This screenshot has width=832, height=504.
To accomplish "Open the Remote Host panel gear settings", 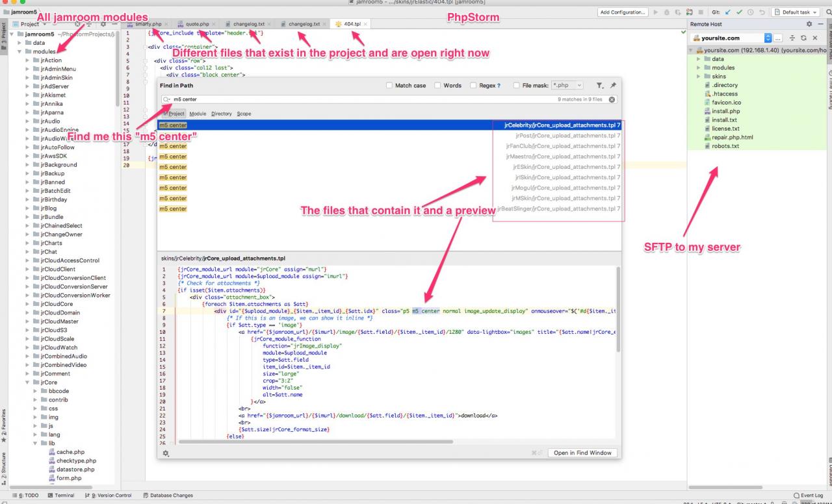I will pos(809,24).
